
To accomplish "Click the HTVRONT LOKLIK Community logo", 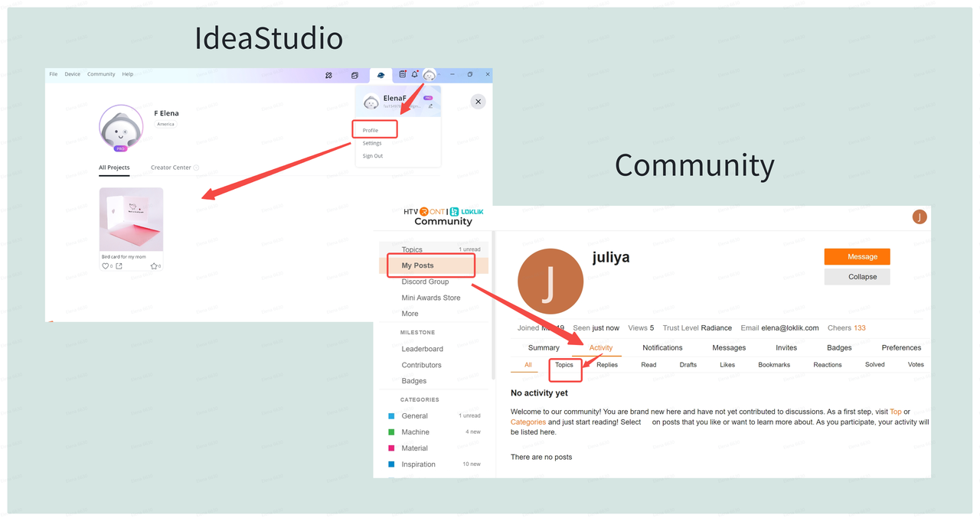I will pos(443,217).
